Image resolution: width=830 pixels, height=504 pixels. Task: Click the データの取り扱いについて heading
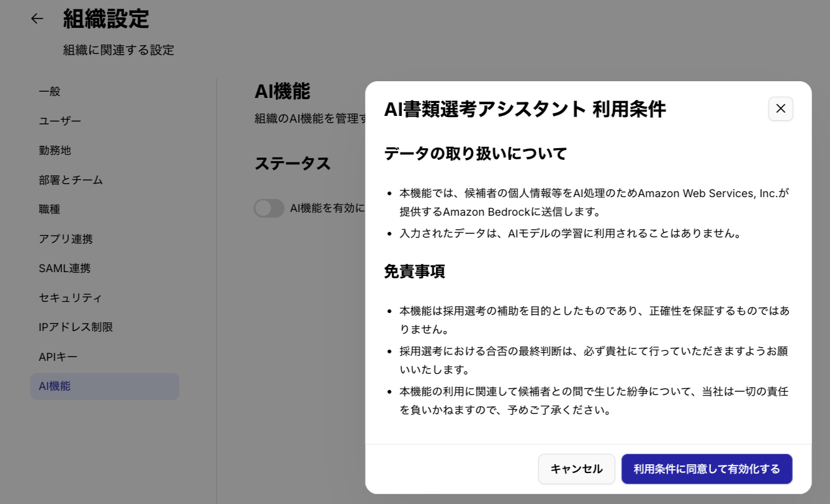coord(475,154)
